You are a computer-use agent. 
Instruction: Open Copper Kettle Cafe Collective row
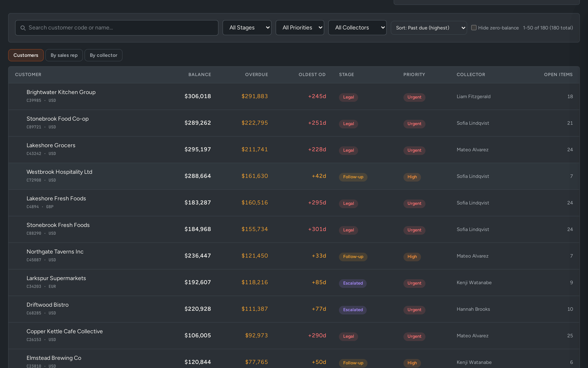coord(294,336)
